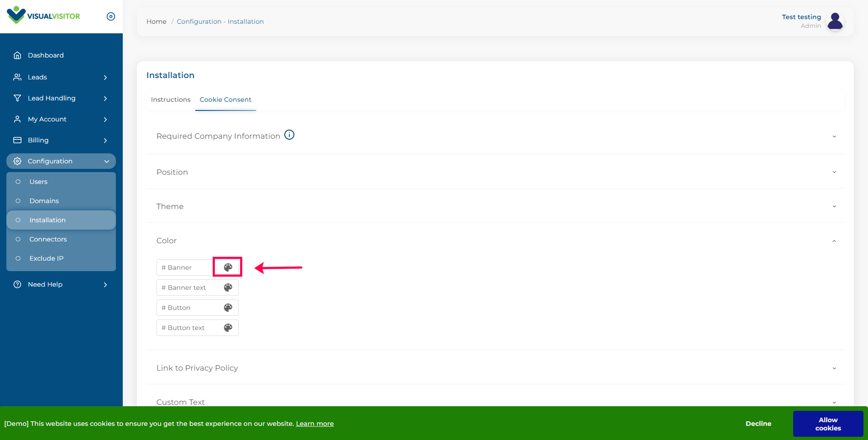
Task: Open the Banner color palette picker
Action: (228, 267)
